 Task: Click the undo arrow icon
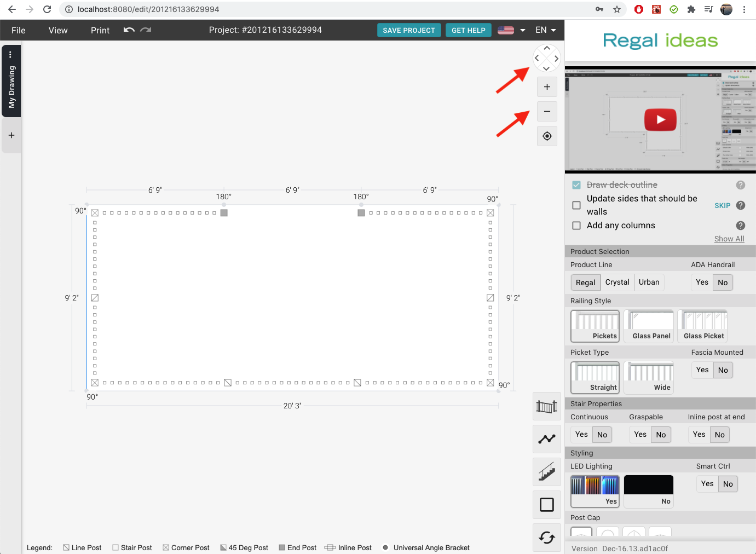point(129,30)
